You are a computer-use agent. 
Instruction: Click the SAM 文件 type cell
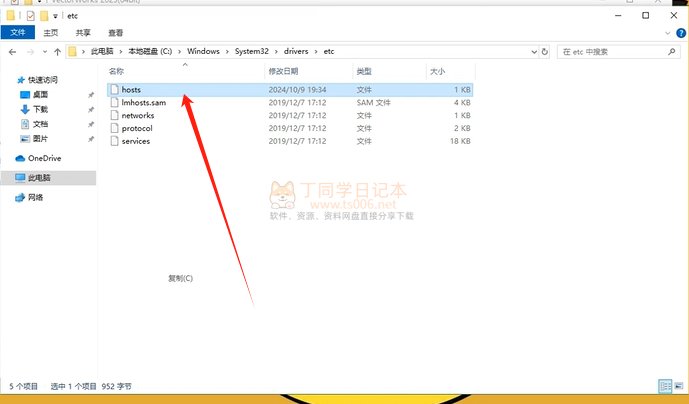click(374, 102)
